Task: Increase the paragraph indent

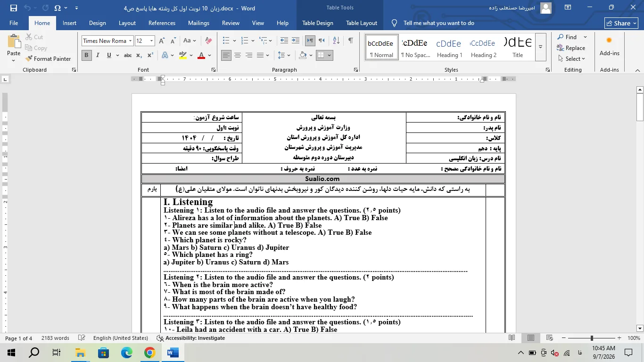Action: (296, 41)
